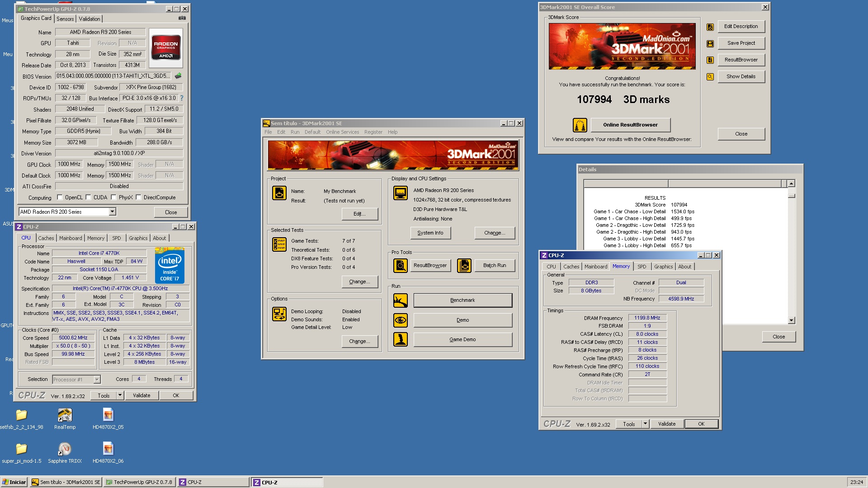Click the ResultBrowser icon in score window
The height and width of the screenshot is (488, 868).
(710, 60)
